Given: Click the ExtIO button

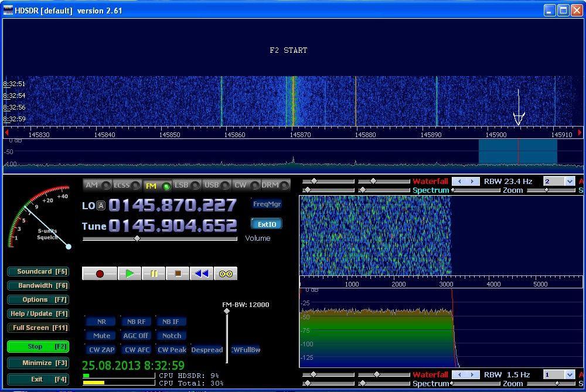Looking at the screenshot, I should click(267, 224).
